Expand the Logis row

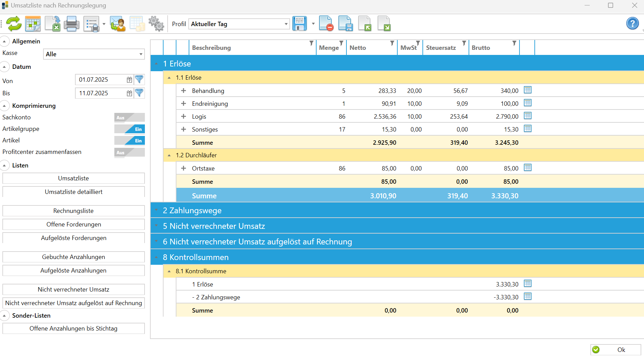(x=184, y=116)
